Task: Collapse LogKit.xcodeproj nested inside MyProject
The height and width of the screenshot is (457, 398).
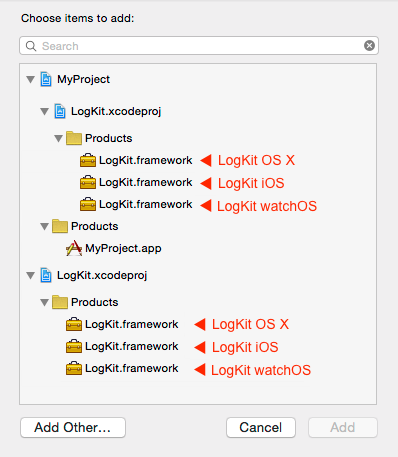Action: [x=45, y=111]
